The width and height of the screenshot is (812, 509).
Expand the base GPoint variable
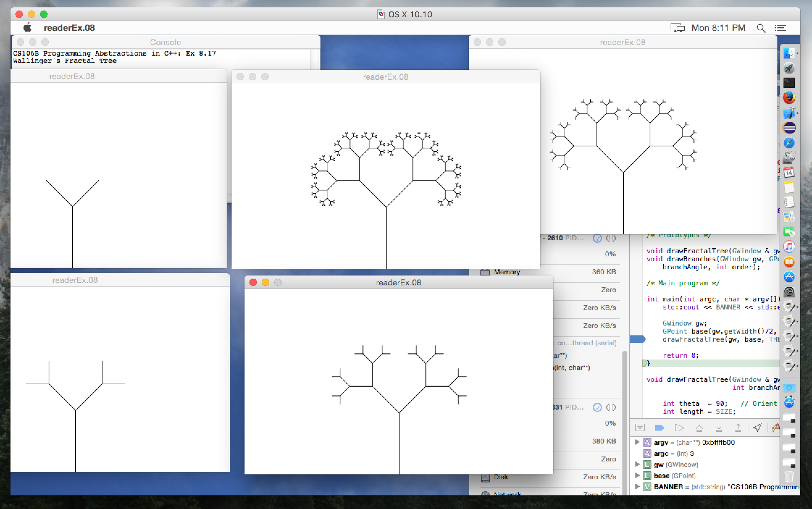point(637,475)
